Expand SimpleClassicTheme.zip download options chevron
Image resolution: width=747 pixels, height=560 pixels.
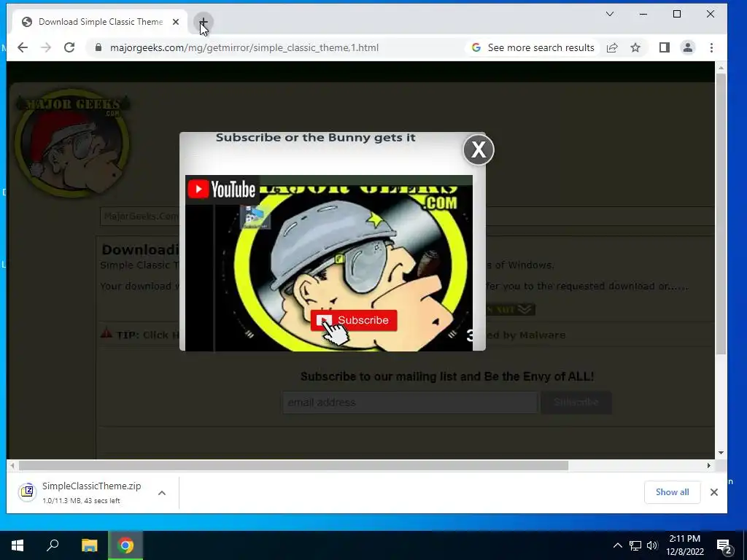point(162,493)
